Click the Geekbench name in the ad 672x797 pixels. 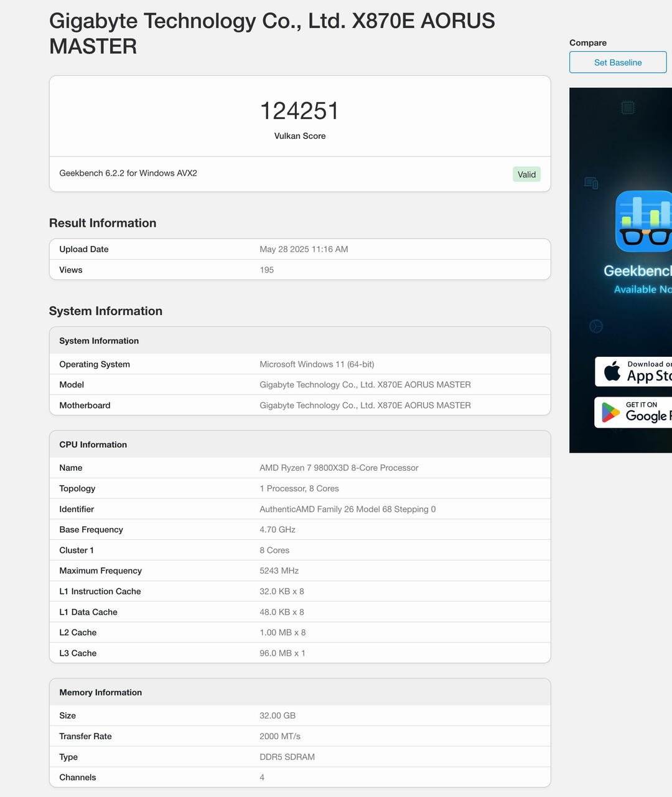(x=638, y=271)
